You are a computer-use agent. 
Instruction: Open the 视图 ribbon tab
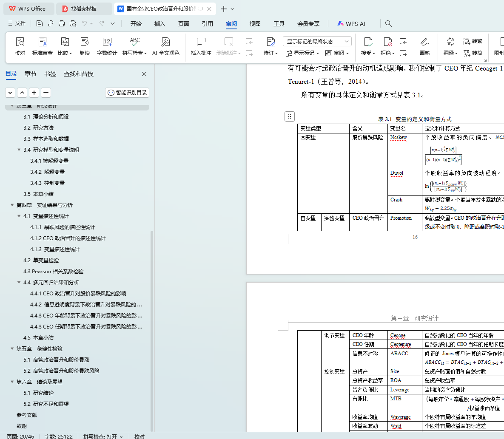click(255, 24)
